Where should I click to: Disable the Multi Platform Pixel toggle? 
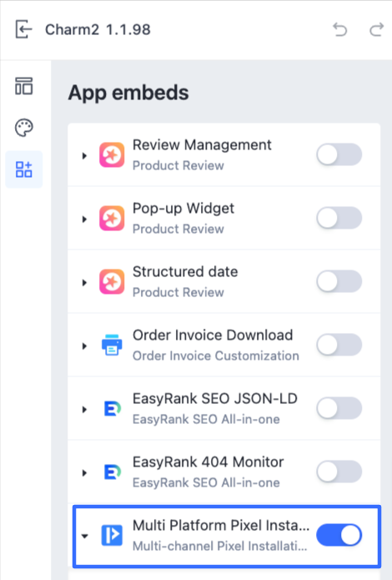click(x=339, y=535)
